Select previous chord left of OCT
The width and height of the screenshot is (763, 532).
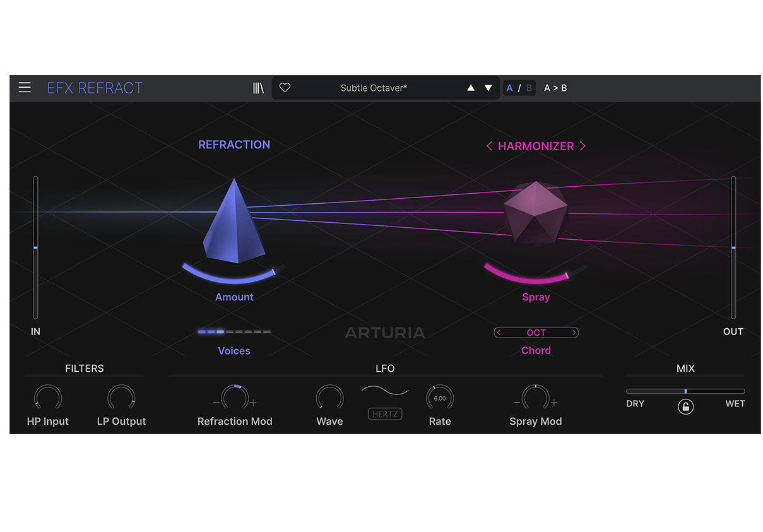point(499,333)
